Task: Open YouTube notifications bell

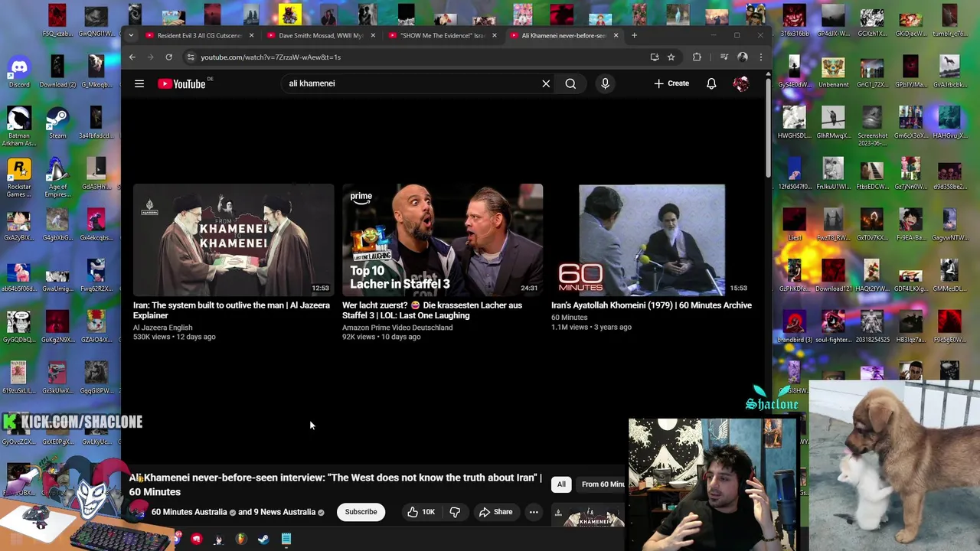Action: tap(711, 83)
